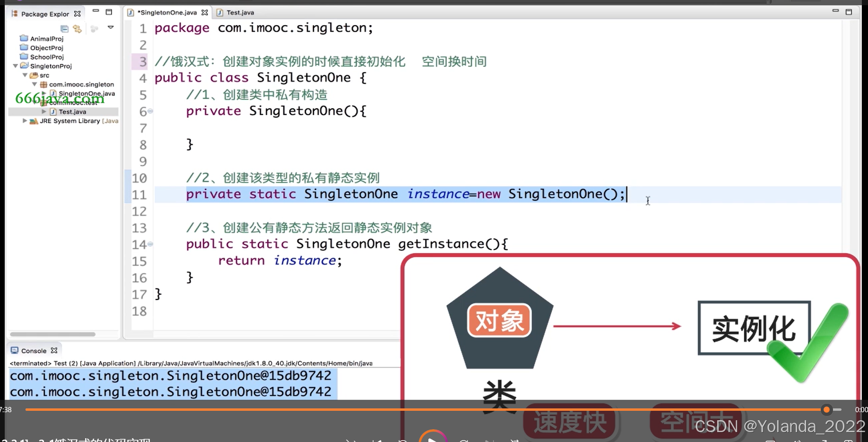Screen dimensions: 868x442
Task: Click the Java file icon on SingletonOne.java tab
Action: (130, 13)
